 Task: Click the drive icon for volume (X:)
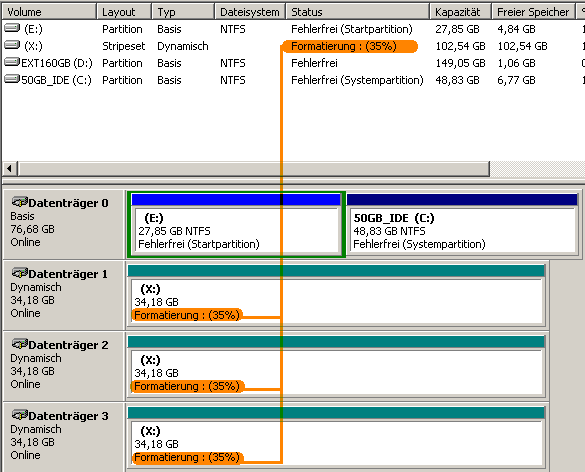(12, 45)
